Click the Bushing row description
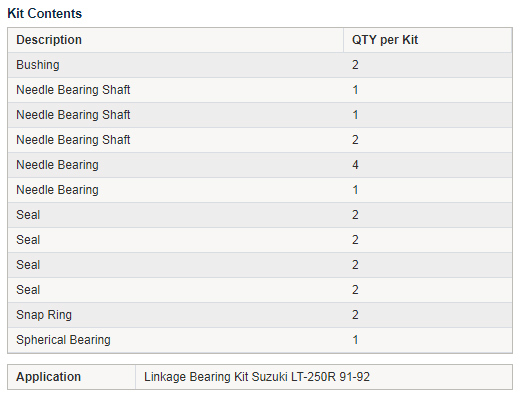 (x=38, y=65)
